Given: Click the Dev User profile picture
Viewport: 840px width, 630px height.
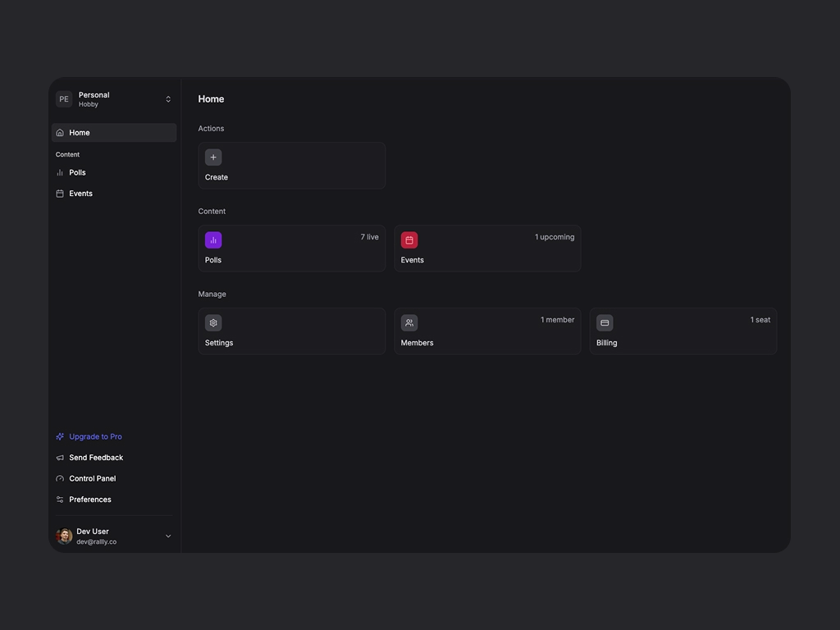Looking at the screenshot, I should click(x=64, y=536).
